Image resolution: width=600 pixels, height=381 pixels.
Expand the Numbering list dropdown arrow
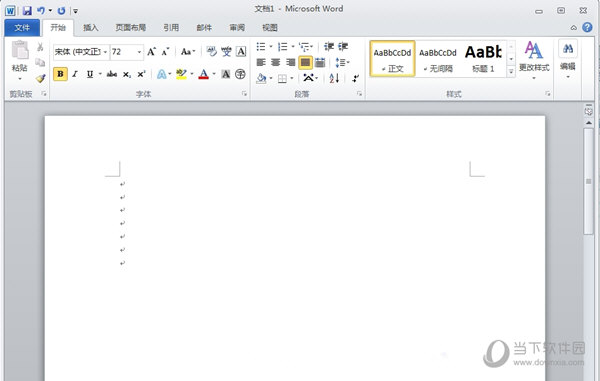[x=293, y=47]
